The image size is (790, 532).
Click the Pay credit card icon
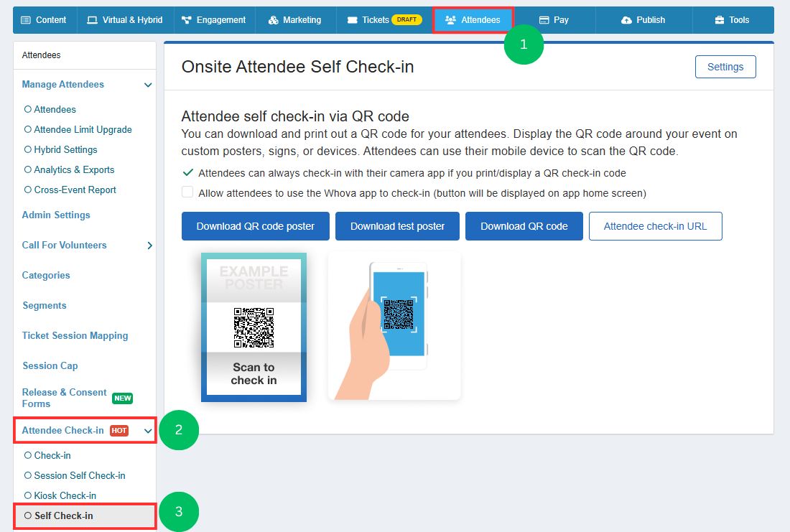(544, 20)
